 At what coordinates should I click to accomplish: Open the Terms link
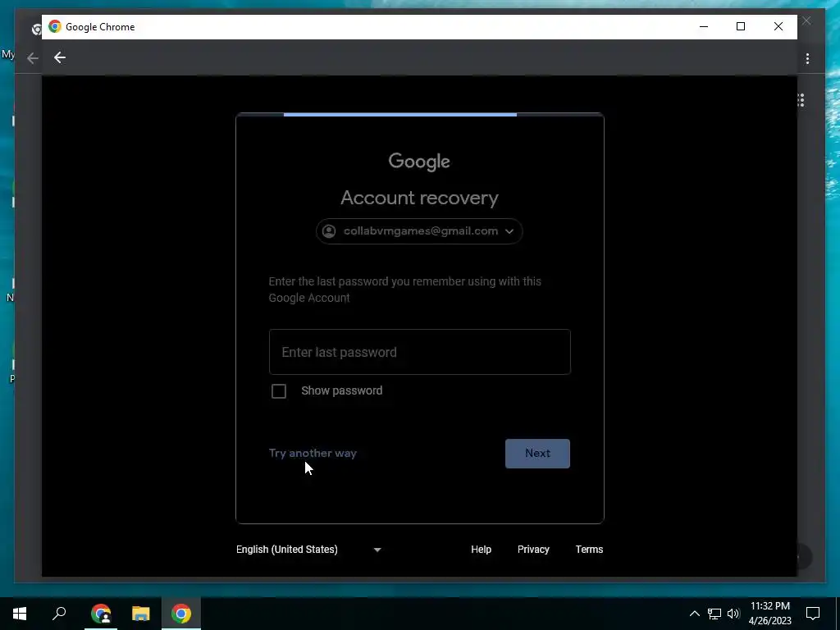click(x=589, y=550)
